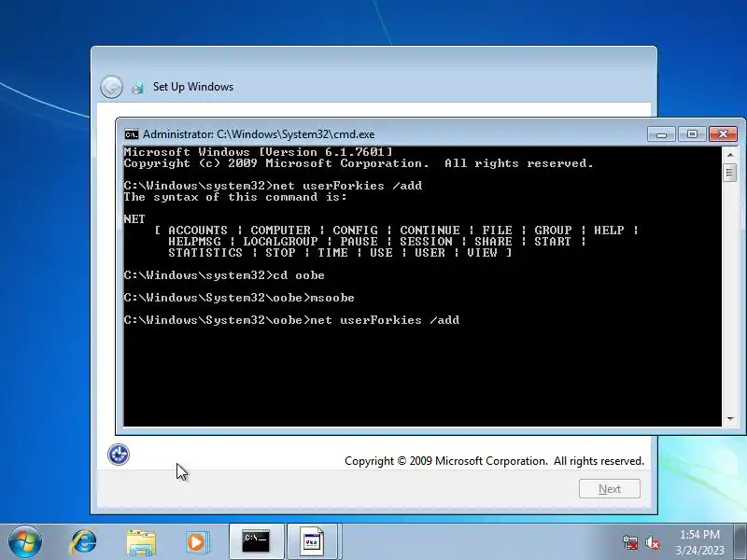
Task: Click the last 'net userForkies /add' prompt line
Action: pos(291,320)
